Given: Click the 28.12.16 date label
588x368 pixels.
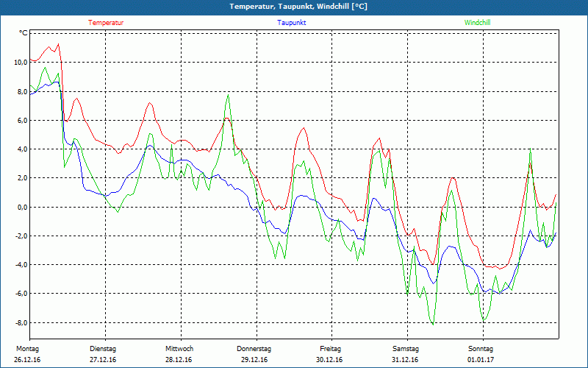Looking at the screenshot, I should point(179,360).
